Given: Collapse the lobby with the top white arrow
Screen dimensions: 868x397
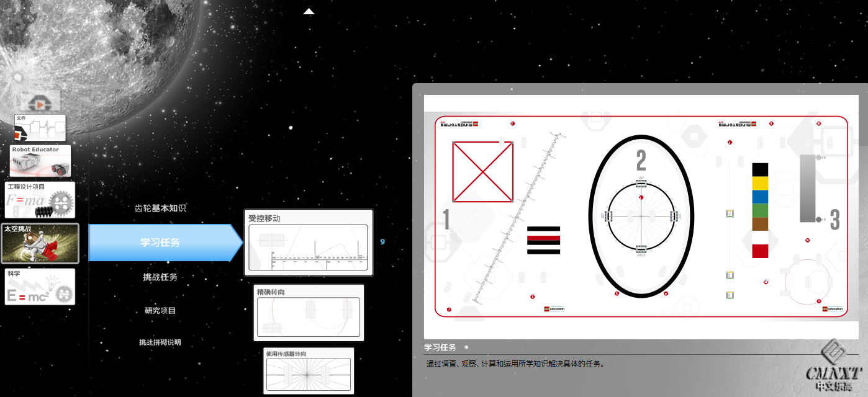Looking at the screenshot, I should coord(309,11).
